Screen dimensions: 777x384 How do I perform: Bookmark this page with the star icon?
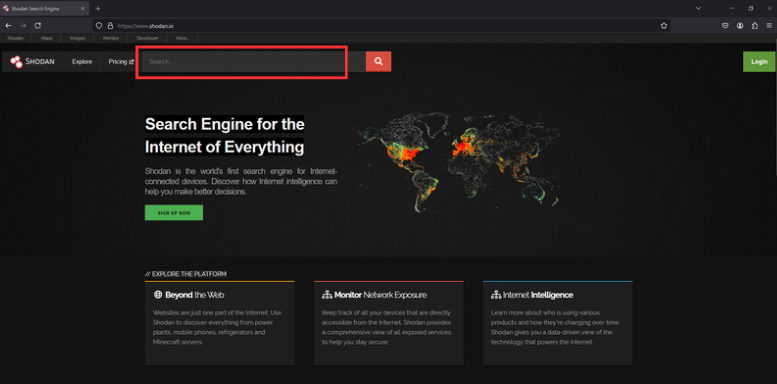(664, 26)
